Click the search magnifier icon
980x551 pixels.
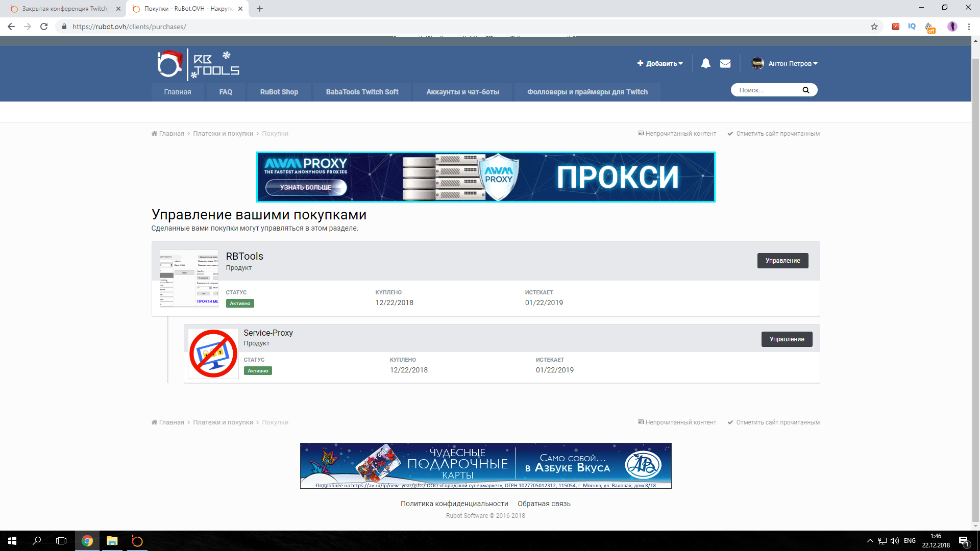(x=805, y=90)
